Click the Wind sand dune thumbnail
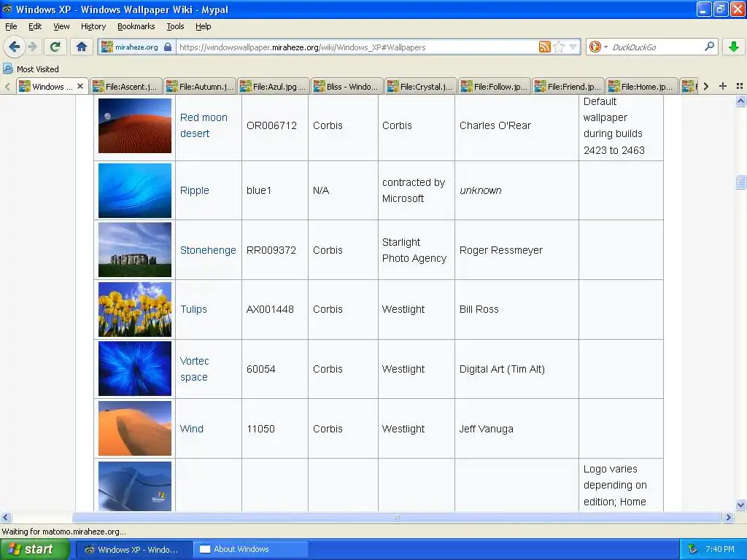 click(135, 429)
